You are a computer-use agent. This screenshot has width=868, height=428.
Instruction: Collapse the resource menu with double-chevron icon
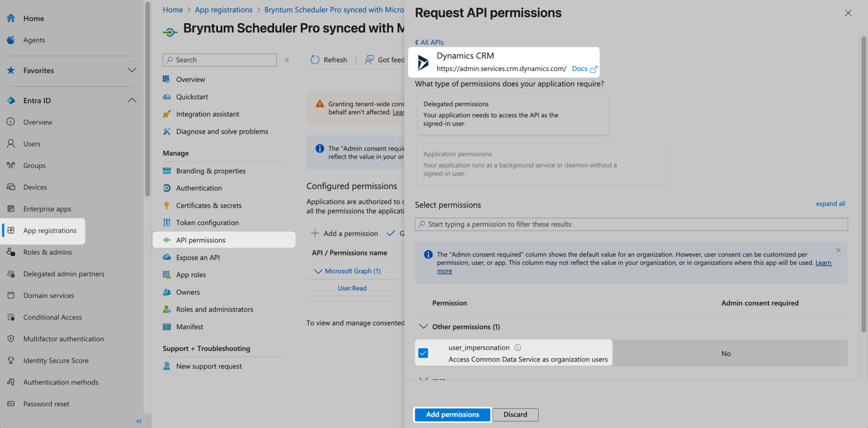coord(287,60)
